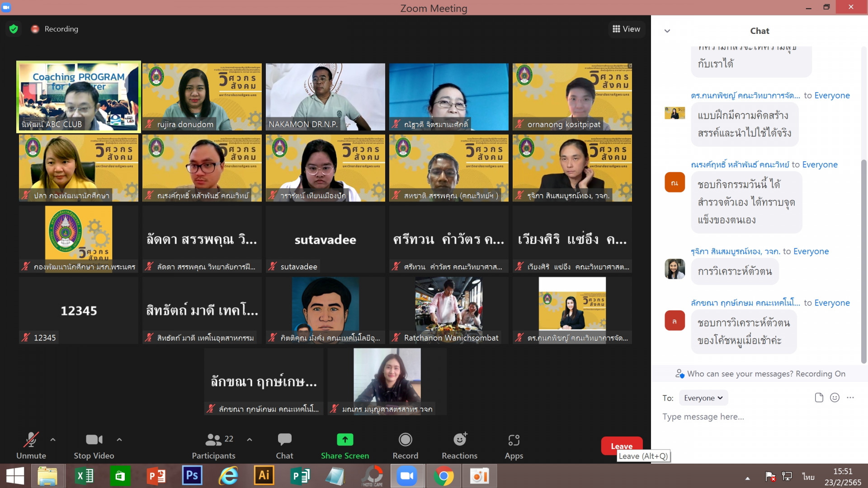
Task: Select the 12345 participant tile
Action: (79, 310)
